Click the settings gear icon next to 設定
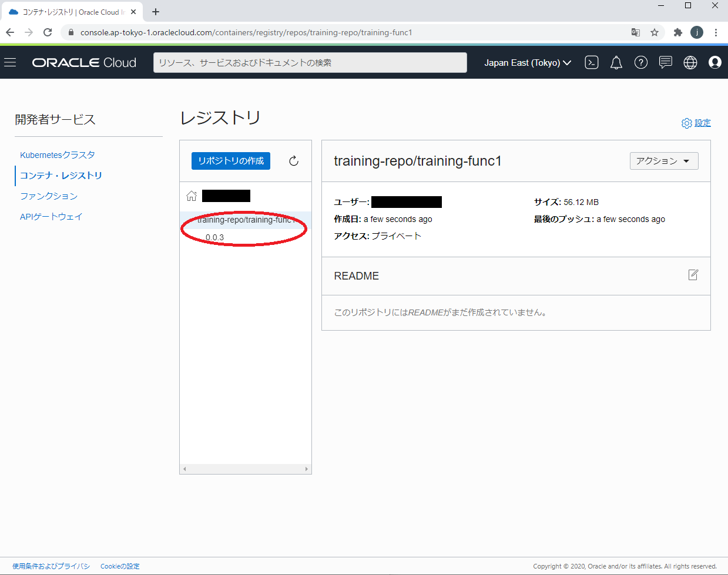This screenshot has height=575, width=728. point(686,123)
